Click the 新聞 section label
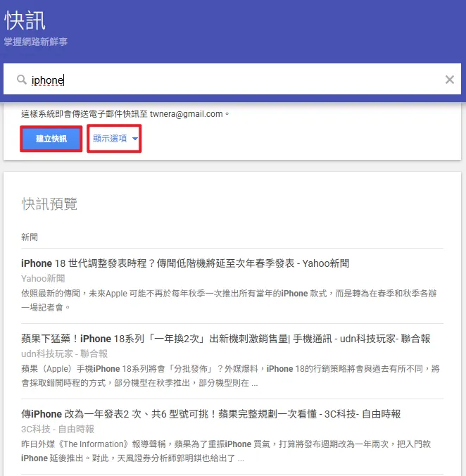Viewport: 466px width, 476px height. 30,237
